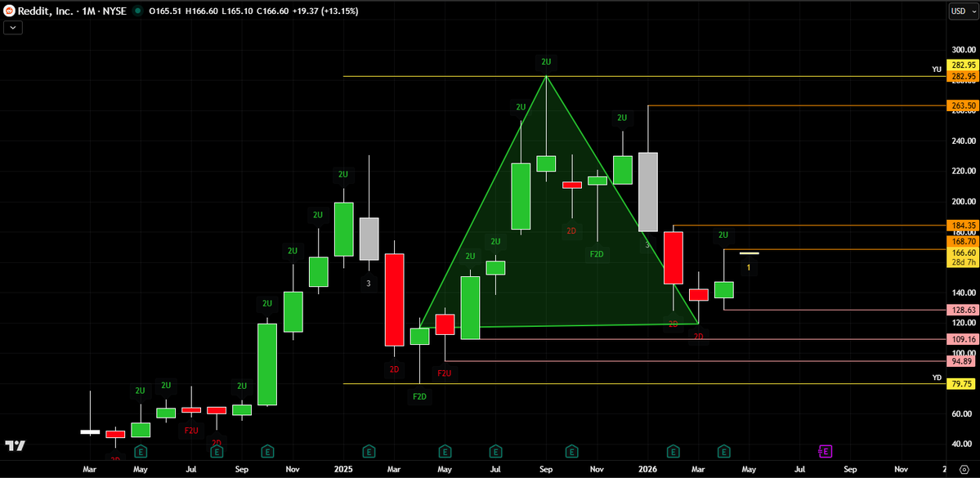Click the large red March 2025 candle body
Screen dimensions: 980x478
(x=394, y=300)
